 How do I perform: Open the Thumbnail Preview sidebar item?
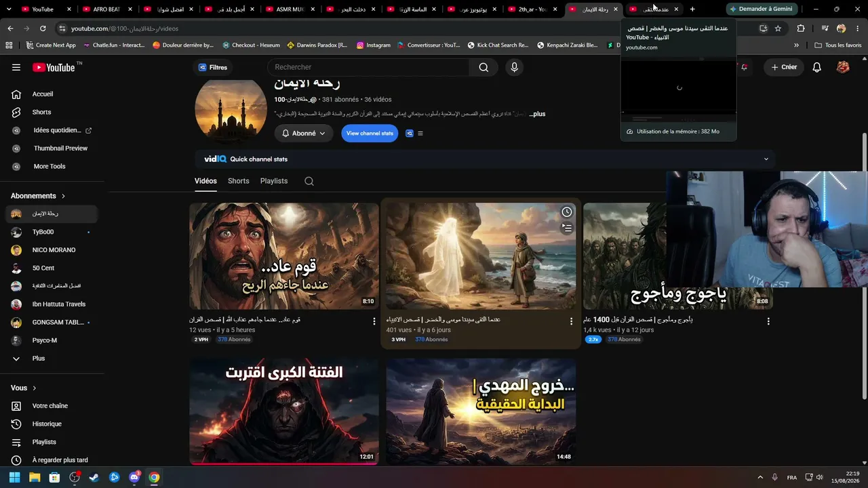(x=52, y=148)
